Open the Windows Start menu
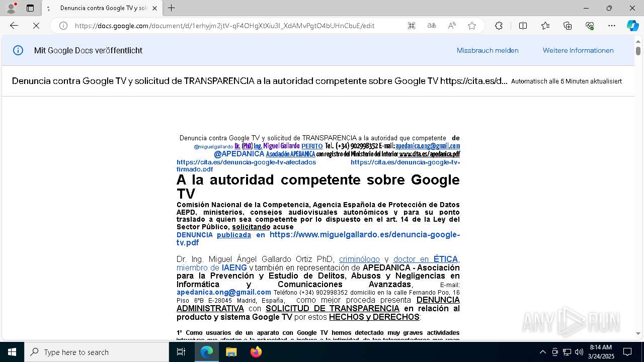The image size is (644, 362). (12, 352)
